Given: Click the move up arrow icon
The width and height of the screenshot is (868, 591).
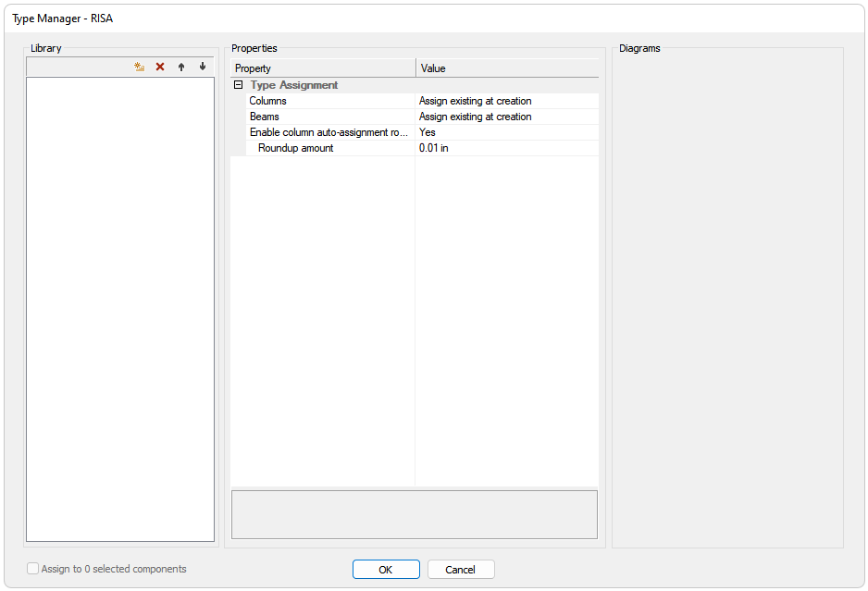Looking at the screenshot, I should tap(181, 67).
